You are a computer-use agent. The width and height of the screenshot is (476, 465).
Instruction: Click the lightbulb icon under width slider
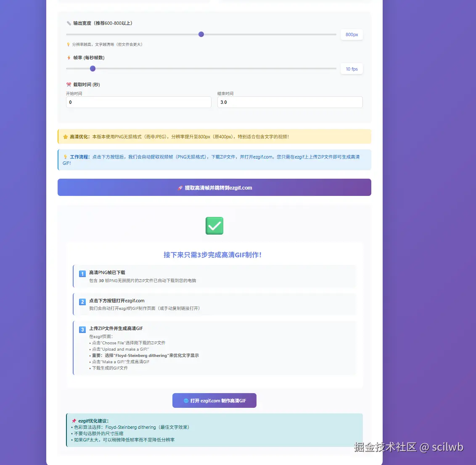click(68, 44)
